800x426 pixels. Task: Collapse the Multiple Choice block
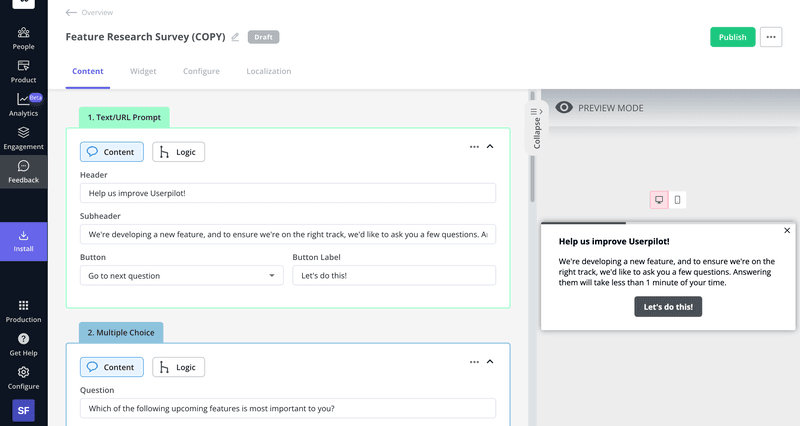[x=490, y=362]
